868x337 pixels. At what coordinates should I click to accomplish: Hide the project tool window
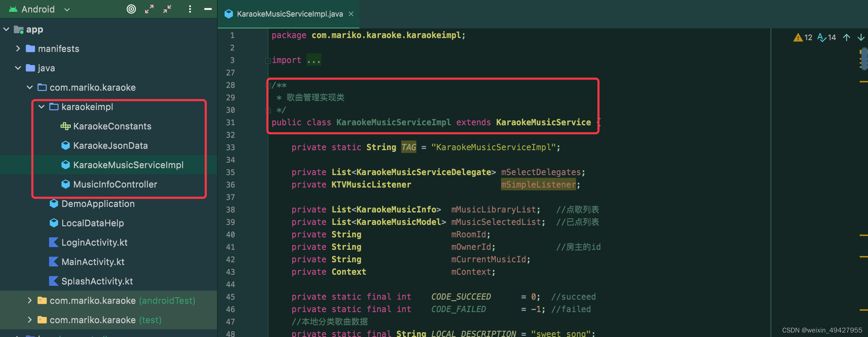pos(208,9)
